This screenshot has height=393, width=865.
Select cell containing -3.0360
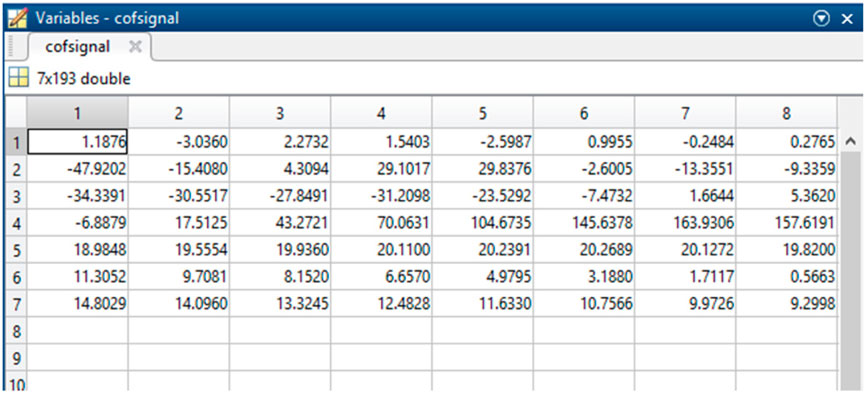(179, 142)
